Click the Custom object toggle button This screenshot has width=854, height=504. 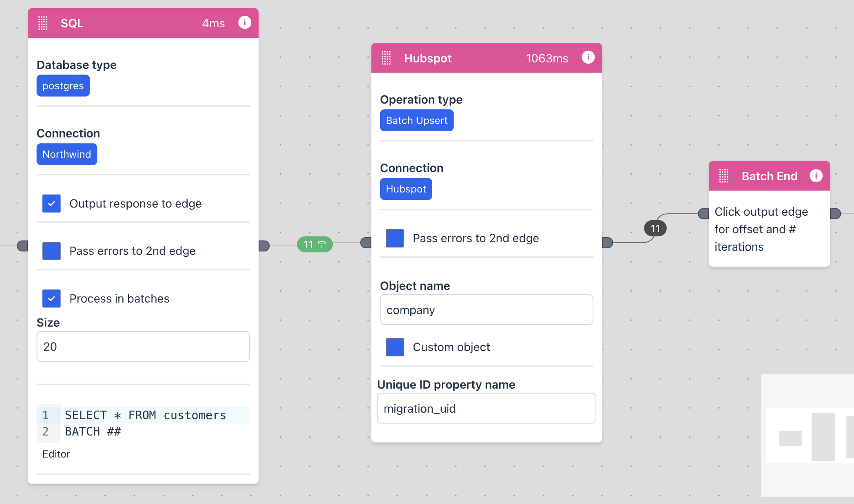394,347
